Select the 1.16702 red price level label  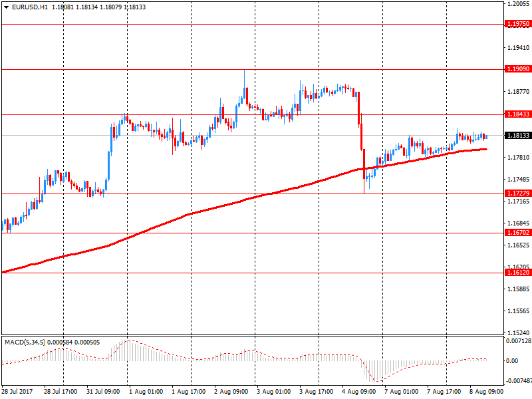coord(518,233)
